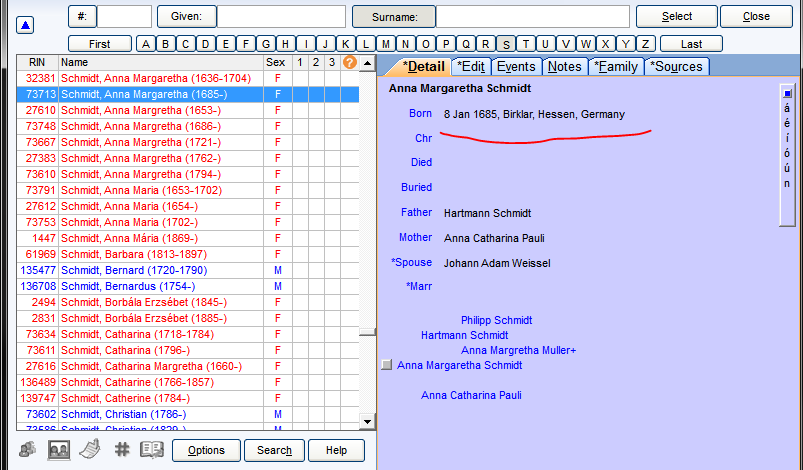Open Anna Margretha Muller+ in pedigree
The width and height of the screenshot is (803, 470).
tap(518, 351)
